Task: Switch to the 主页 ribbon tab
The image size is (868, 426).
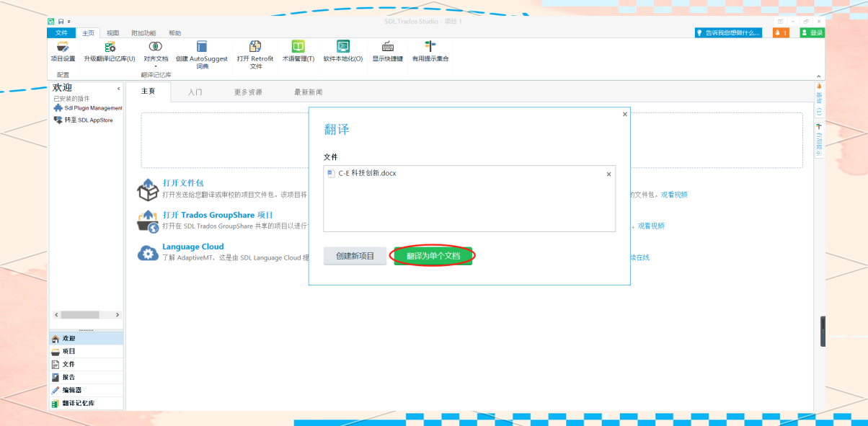Action: coord(88,33)
